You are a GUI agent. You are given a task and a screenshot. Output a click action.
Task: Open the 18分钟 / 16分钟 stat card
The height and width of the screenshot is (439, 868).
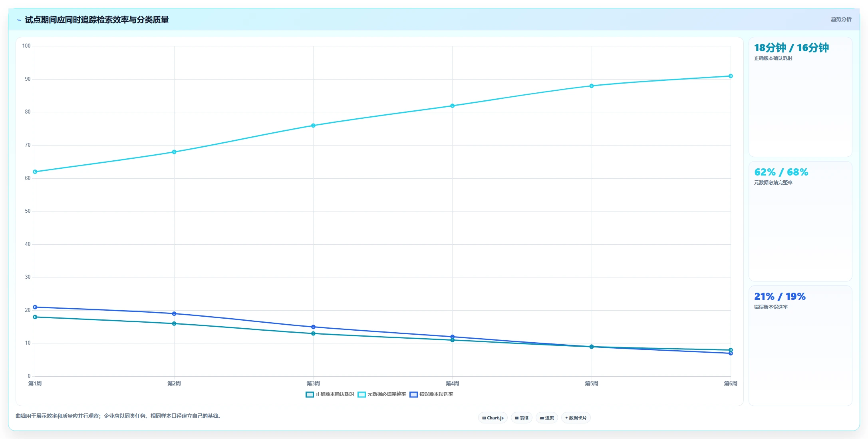point(800,97)
